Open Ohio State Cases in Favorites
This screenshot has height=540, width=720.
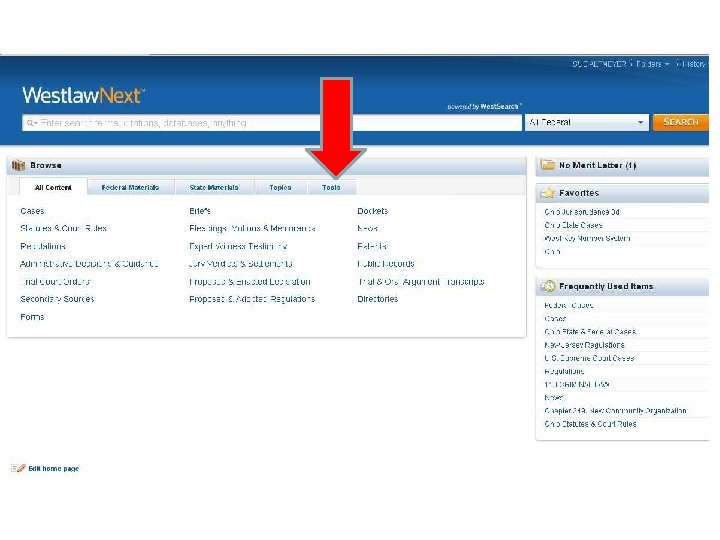(574, 225)
